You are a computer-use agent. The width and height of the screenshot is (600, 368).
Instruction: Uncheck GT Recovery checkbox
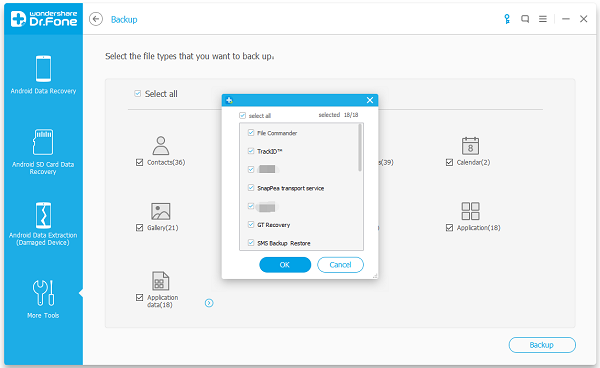[251, 224]
